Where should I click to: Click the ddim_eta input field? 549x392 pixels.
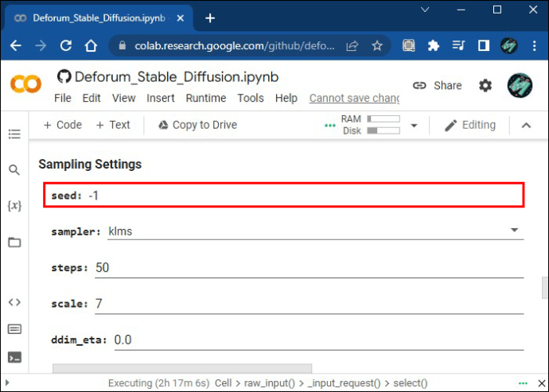(x=319, y=340)
